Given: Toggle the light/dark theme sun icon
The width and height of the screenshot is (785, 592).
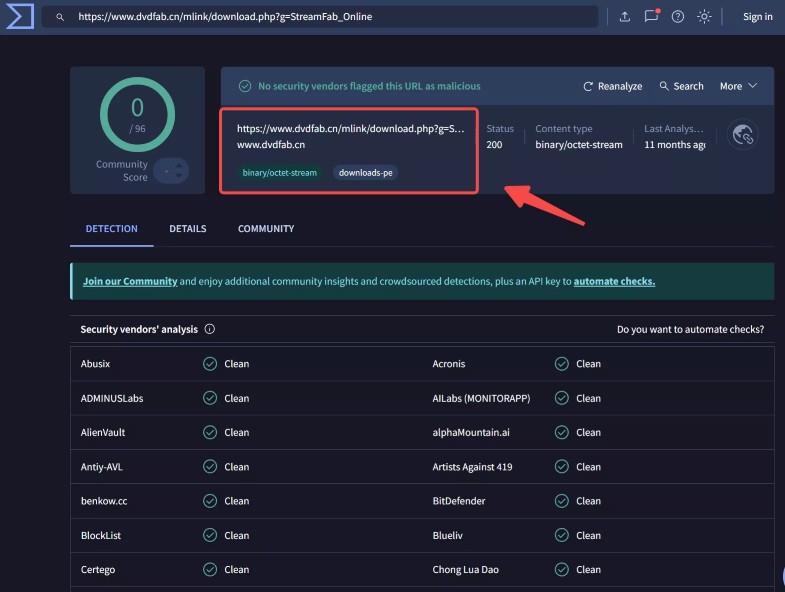Looking at the screenshot, I should 705,17.
